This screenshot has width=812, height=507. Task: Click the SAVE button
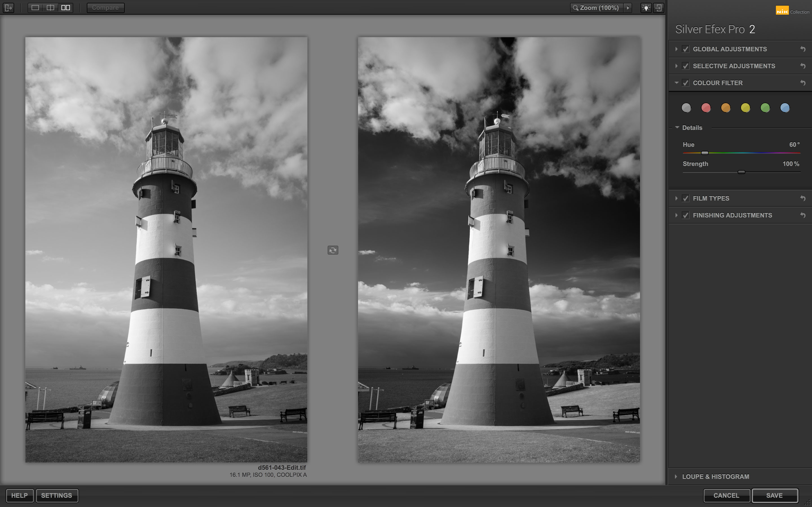[775, 495]
